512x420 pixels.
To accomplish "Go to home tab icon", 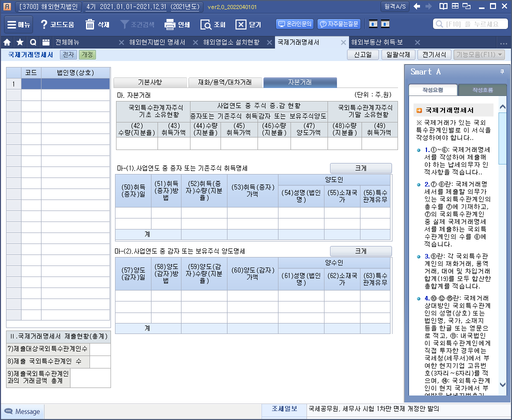I will pos(7,42).
